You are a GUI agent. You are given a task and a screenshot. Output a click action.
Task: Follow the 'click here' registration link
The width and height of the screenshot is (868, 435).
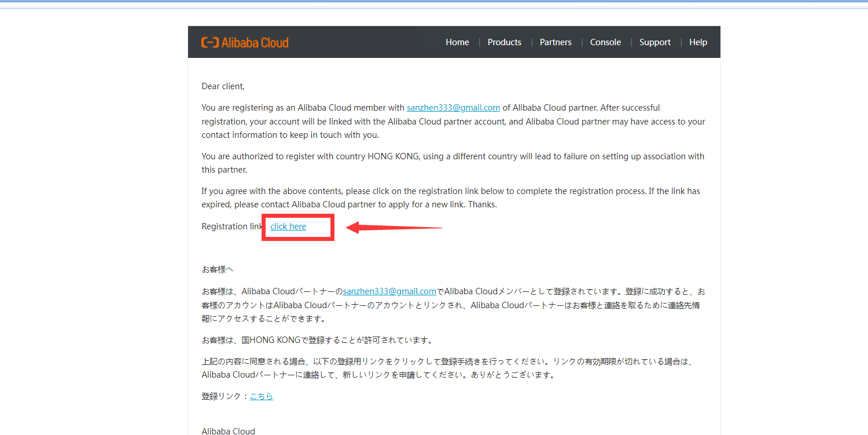[x=288, y=226]
